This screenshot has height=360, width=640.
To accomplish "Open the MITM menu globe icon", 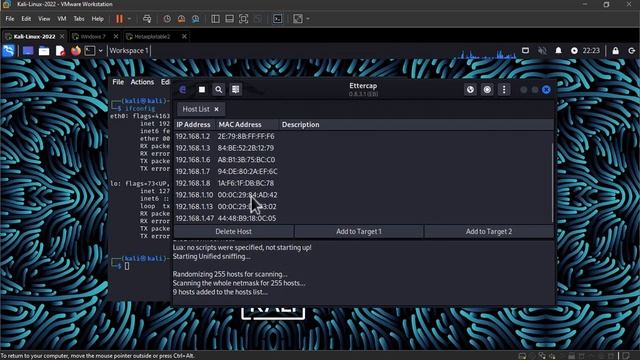I will [x=470, y=89].
